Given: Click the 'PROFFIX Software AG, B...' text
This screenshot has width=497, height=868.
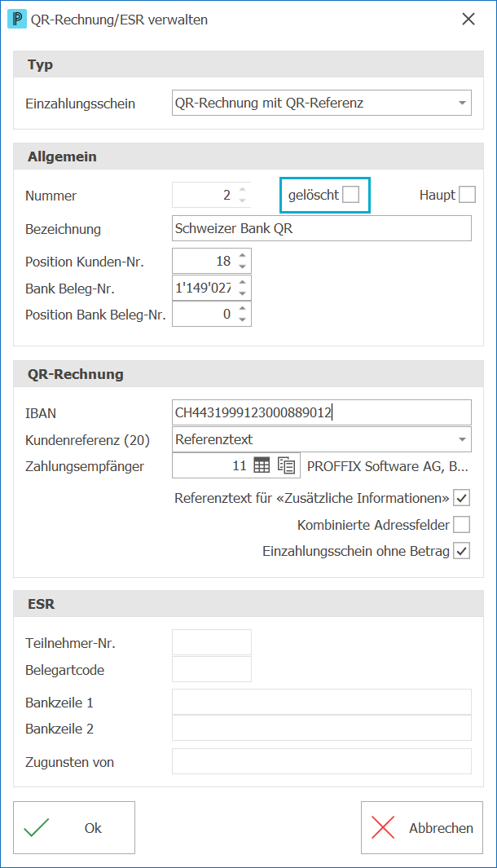Looking at the screenshot, I should coord(388,466).
